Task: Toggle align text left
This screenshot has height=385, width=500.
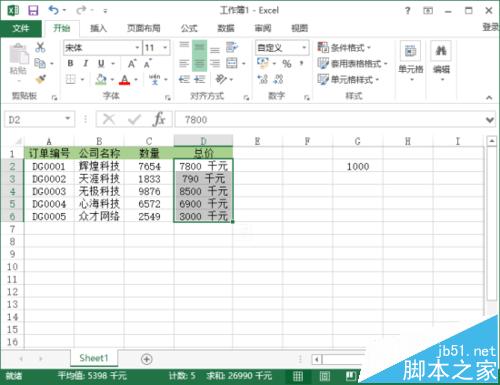Action: tap(184, 63)
